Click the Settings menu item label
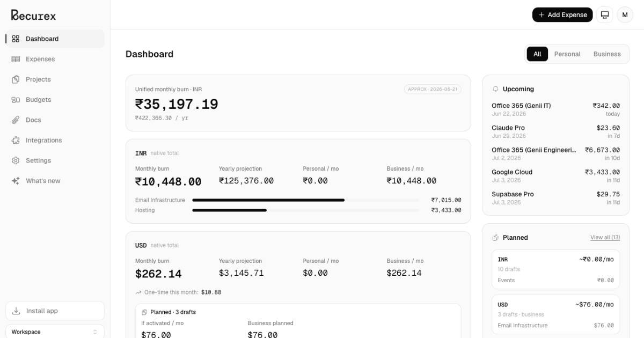The height and width of the screenshot is (338, 644). [x=39, y=160]
